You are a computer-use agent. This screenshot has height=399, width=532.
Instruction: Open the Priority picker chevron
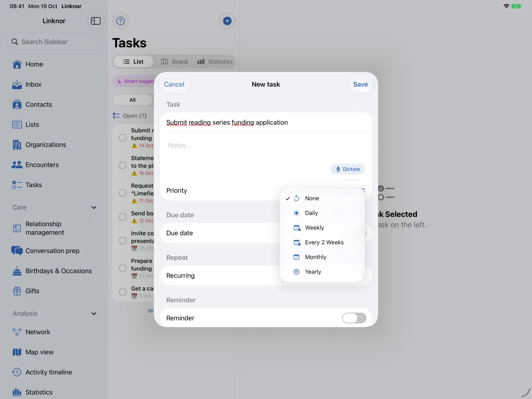[363, 190]
